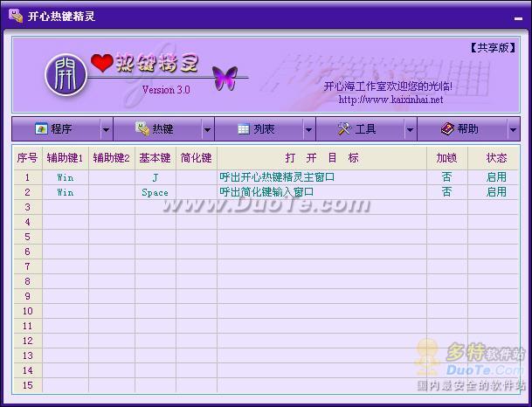The width and height of the screenshot is (532, 407).
Task: Click the 程序 toolbar icon
Action: (41, 129)
